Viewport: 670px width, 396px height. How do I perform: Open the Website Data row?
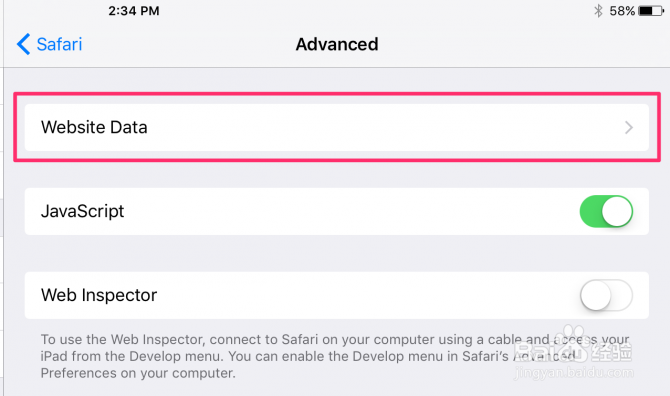pyautogui.click(x=337, y=127)
